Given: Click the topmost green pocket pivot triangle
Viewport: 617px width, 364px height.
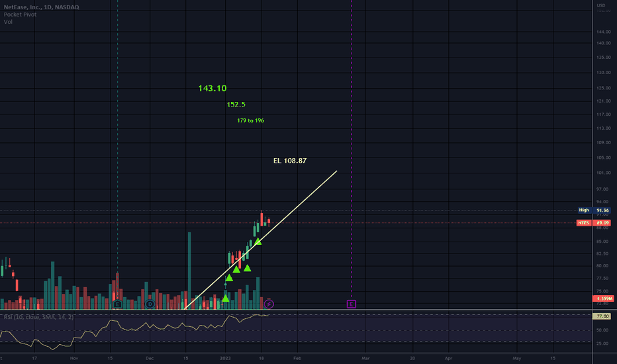Looking at the screenshot, I should tap(258, 241).
